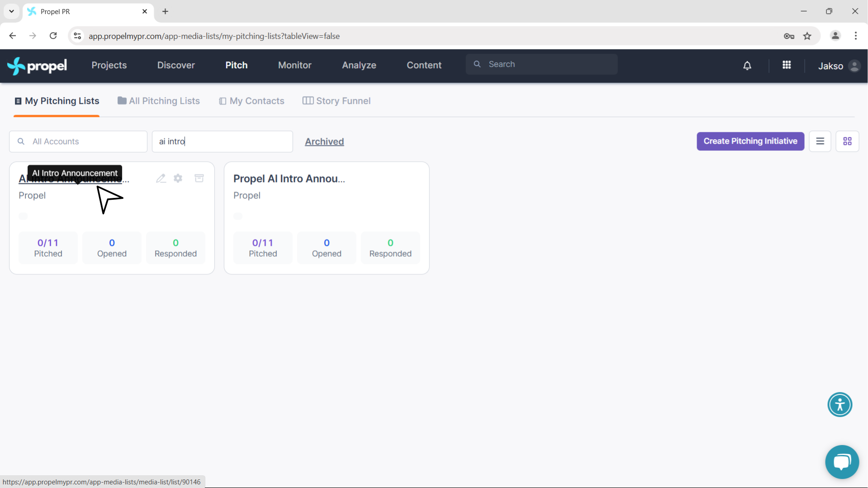868x488 pixels.
Task: Archive the AI Intro Announcement card
Action: (x=199, y=178)
